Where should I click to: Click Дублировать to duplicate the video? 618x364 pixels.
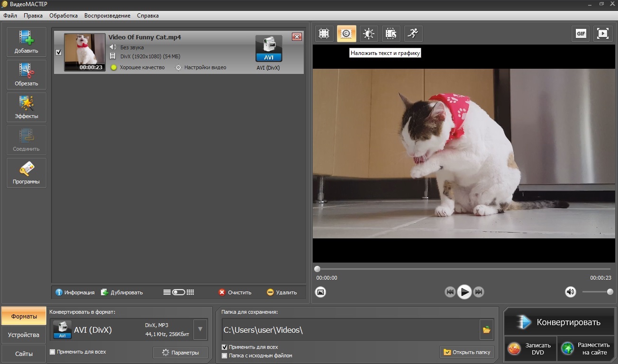coord(122,292)
